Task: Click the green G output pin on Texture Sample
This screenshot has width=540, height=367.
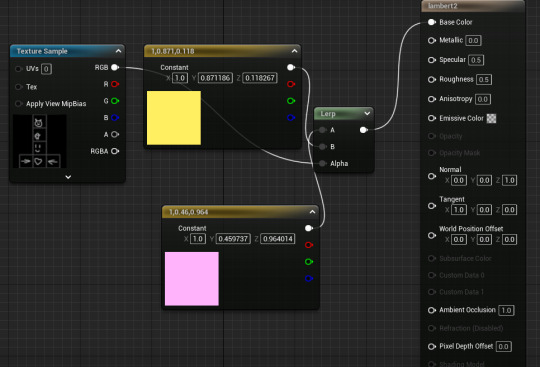Action: point(115,101)
